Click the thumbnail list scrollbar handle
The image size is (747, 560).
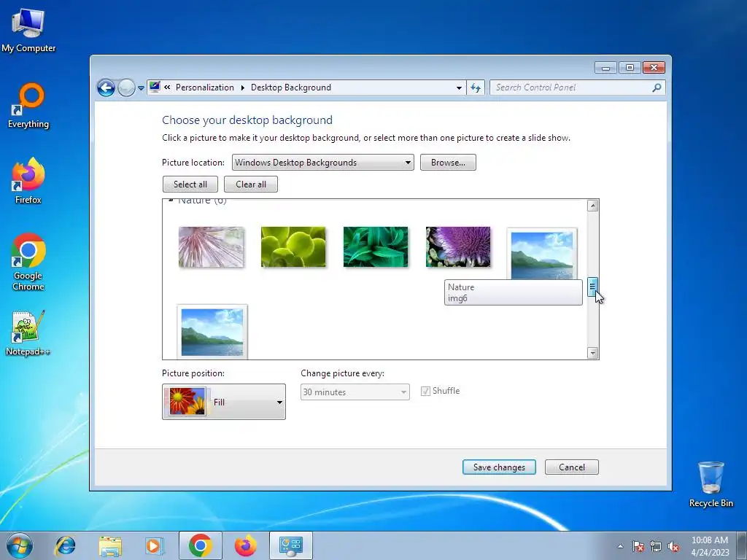[x=592, y=287]
